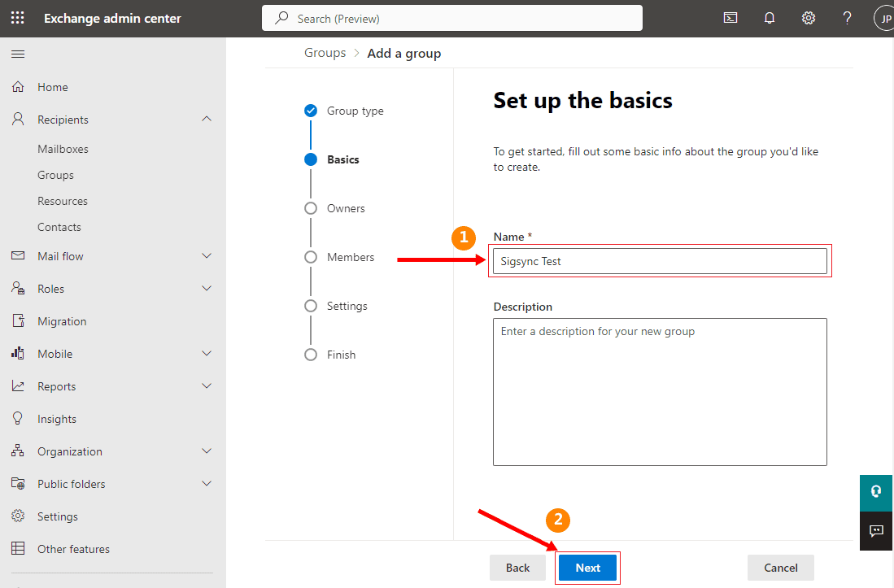Collapse the Recipients section chevron
894x588 pixels.
(x=207, y=120)
